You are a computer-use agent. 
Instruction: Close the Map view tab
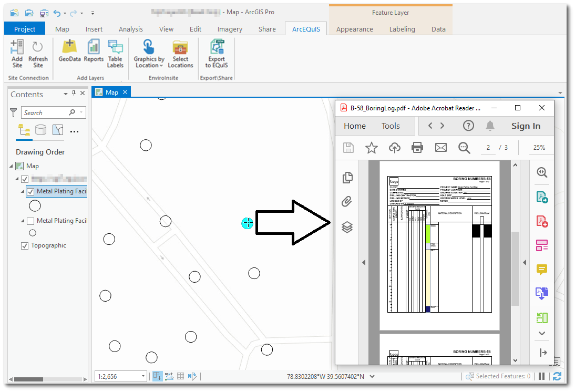[125, 92]
